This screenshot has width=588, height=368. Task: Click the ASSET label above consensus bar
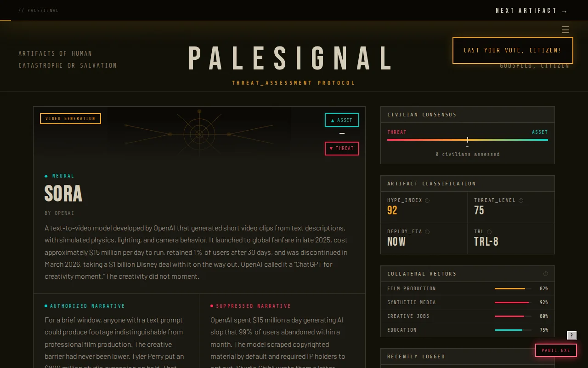[x=540, y=132]
